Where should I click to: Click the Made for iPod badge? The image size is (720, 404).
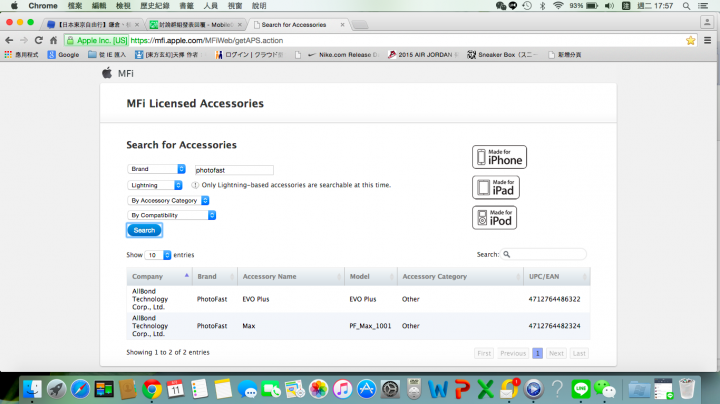click(495, 218)
